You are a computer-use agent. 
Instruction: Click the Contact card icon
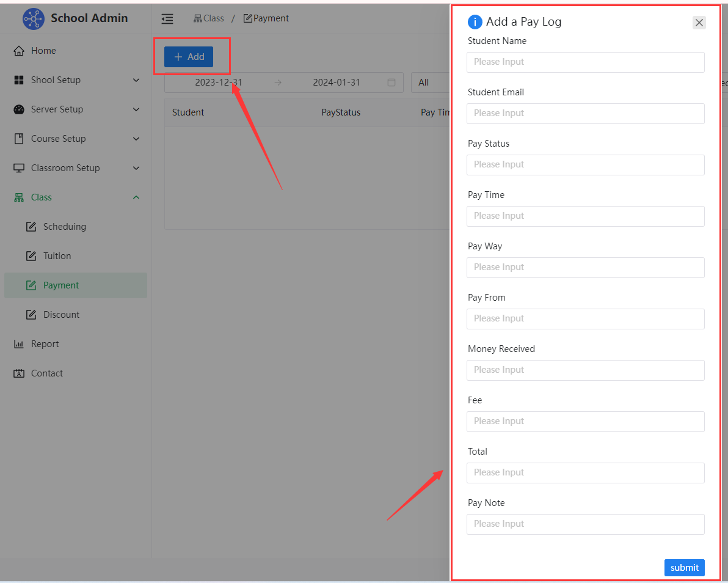click(19, 373)
